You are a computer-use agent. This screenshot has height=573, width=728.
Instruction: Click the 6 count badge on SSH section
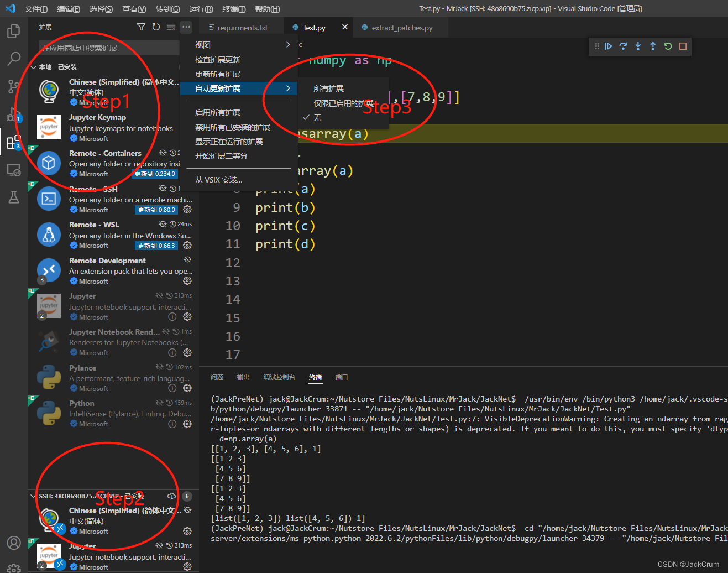[187, 496]
